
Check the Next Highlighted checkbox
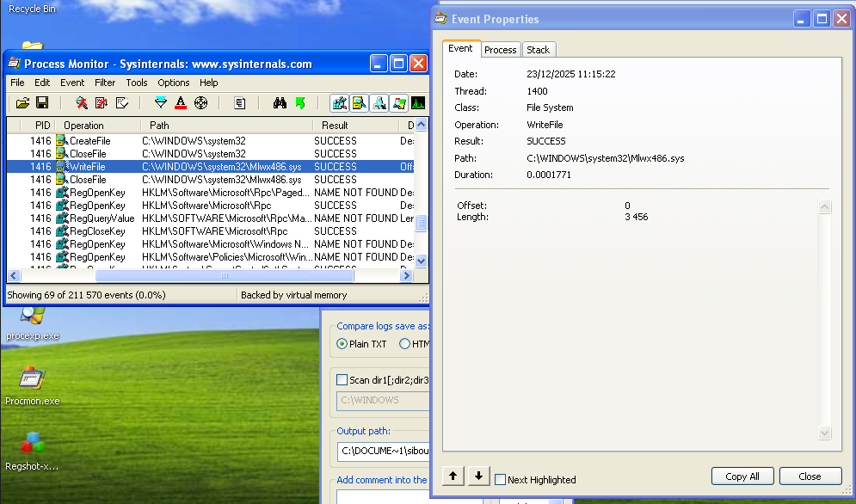pos(501,480)
